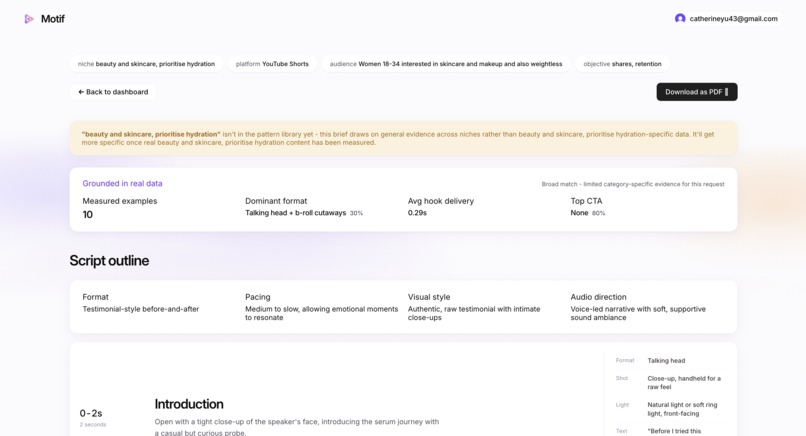Go back to dashboard
The height and width of the screenshot is (436, 806).
pyautogui.click(x=113, y=92)
